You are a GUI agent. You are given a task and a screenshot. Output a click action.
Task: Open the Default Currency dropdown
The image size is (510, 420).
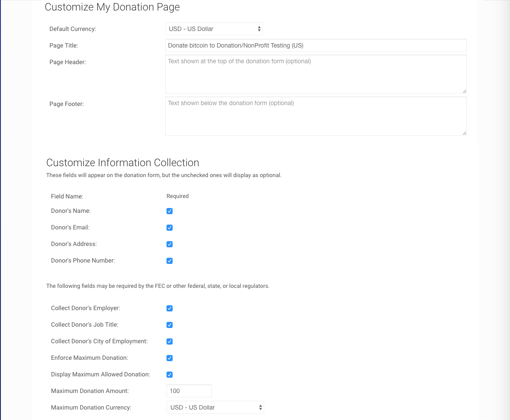214,29
